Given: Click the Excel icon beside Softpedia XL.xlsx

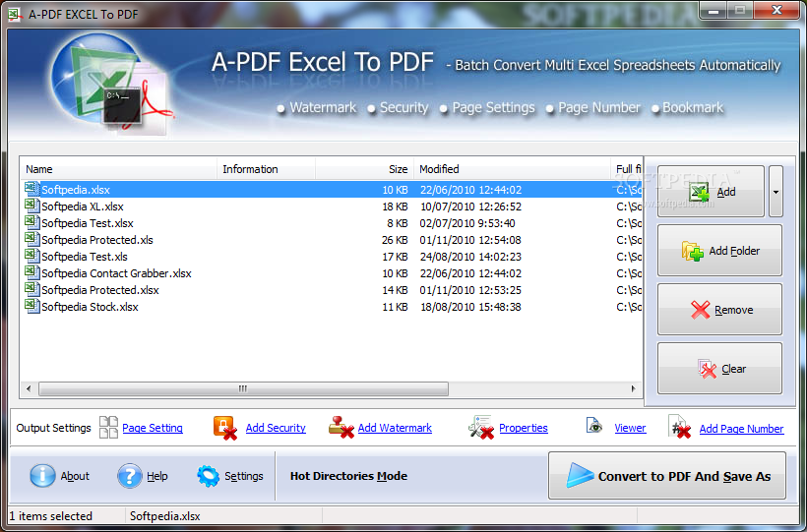Looking at the screenshot, I should (31, 206).
